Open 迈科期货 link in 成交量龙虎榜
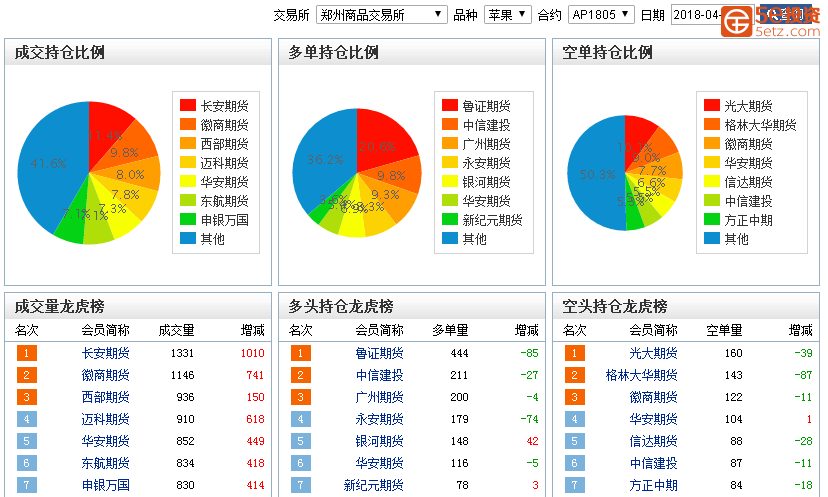The image size is (828, 497). [x=105, y=419]
